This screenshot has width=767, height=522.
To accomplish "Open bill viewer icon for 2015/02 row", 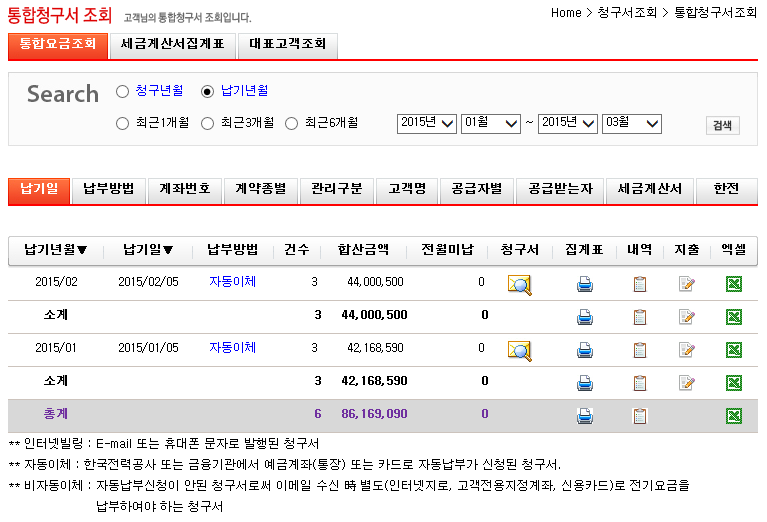I will pos(519,285).
